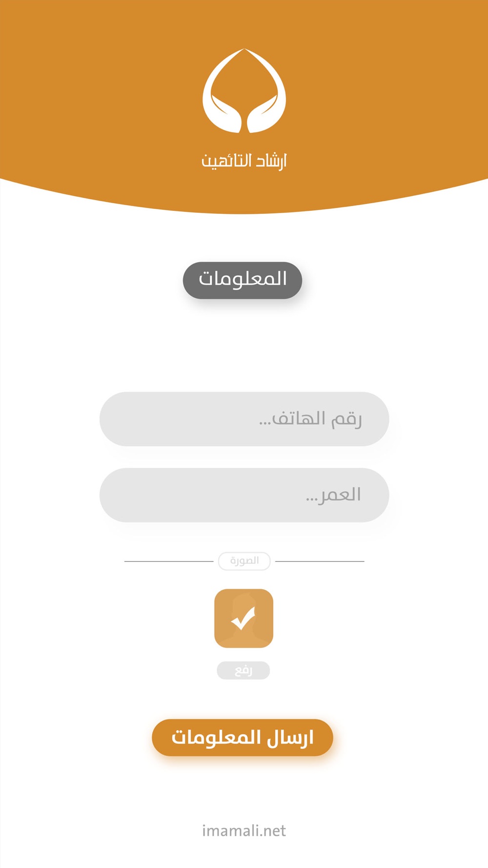Click the رقم الهاتف placeholder text
488x868 pixels.
pos(310,419)
